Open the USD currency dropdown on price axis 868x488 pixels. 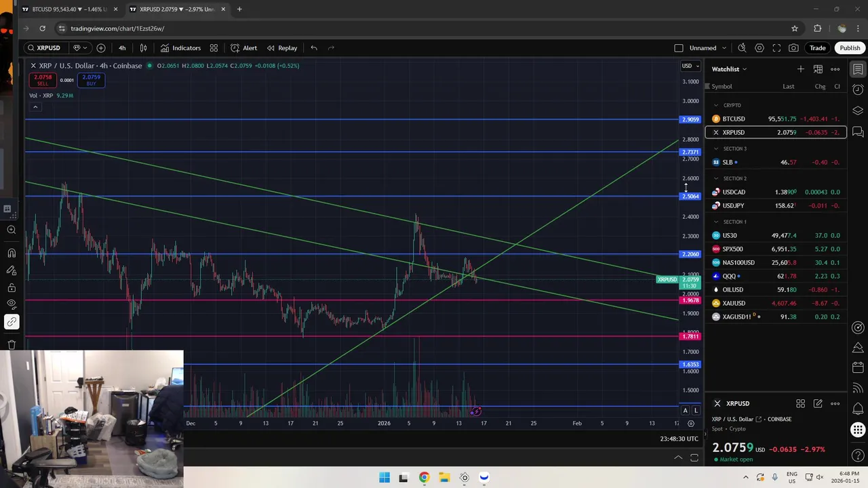[690, 66]
